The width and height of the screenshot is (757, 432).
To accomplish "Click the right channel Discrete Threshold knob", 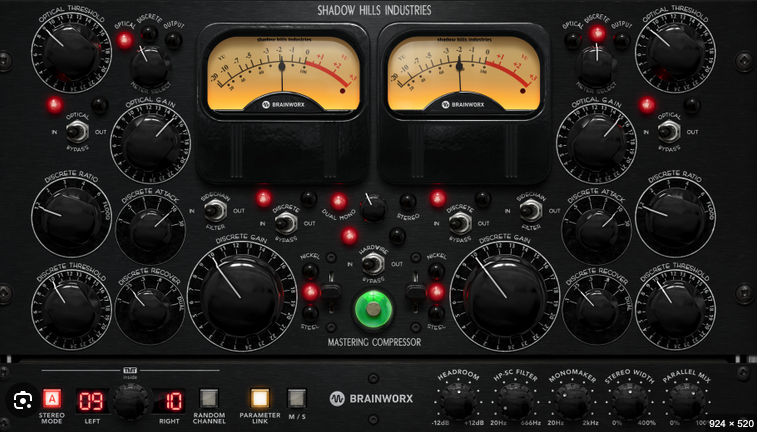I will click(x=676, y=309).
